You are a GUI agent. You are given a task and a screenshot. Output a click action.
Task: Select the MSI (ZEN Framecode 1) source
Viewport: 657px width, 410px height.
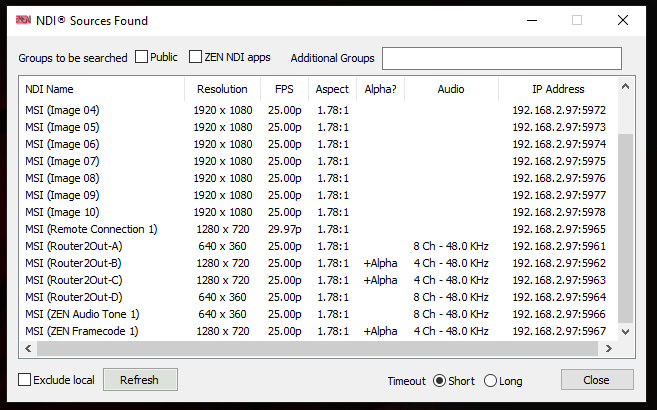tap(316, 331)
